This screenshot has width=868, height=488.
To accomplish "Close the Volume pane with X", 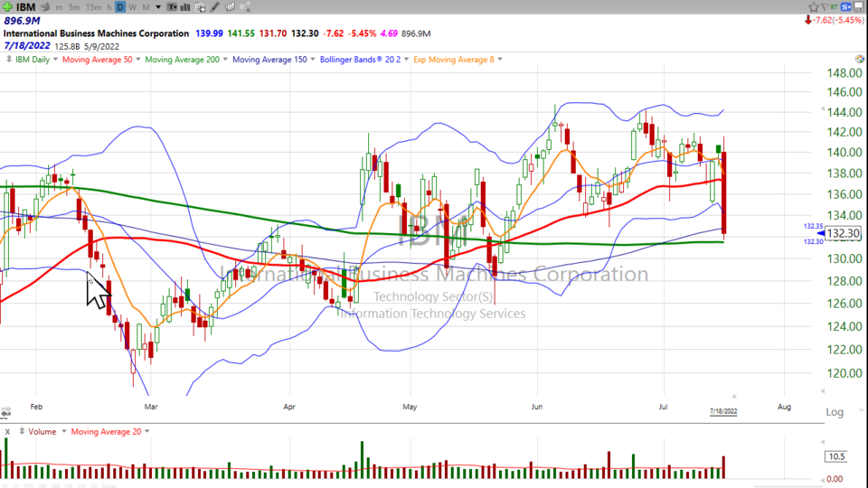I will click(x=7, y=432).
